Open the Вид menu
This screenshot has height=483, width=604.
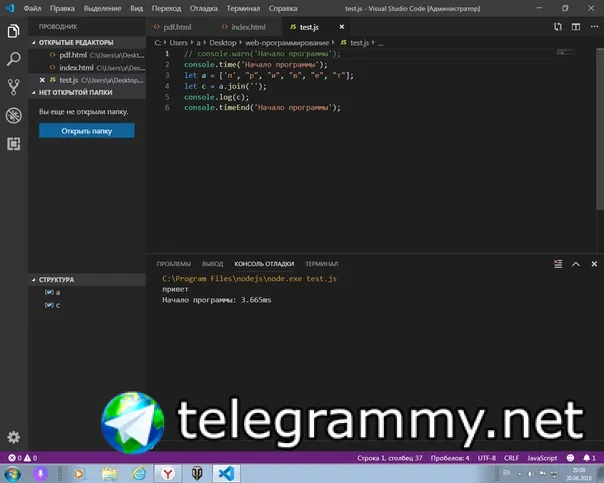point(136,8)
